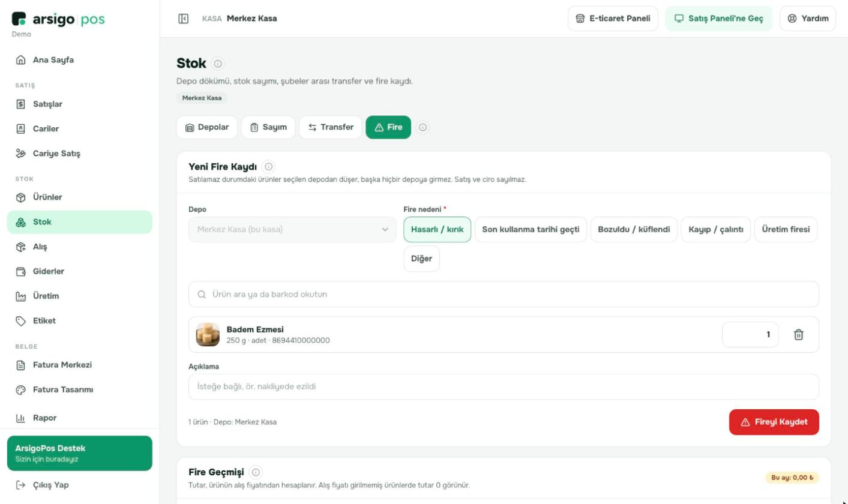Remove Badem Ezmesi with the trash icon
This screenshot has width=848, height=504.
799,335
